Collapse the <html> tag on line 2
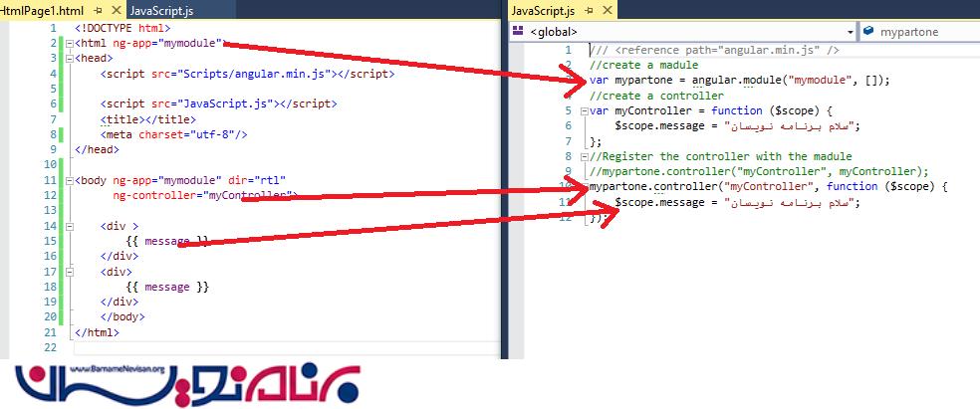 click(68, 44)
